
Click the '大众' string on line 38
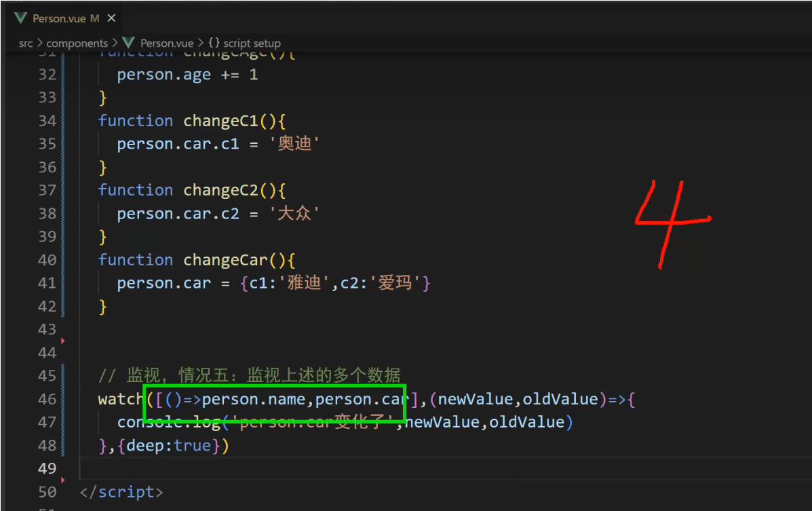(x=294, y=213)
